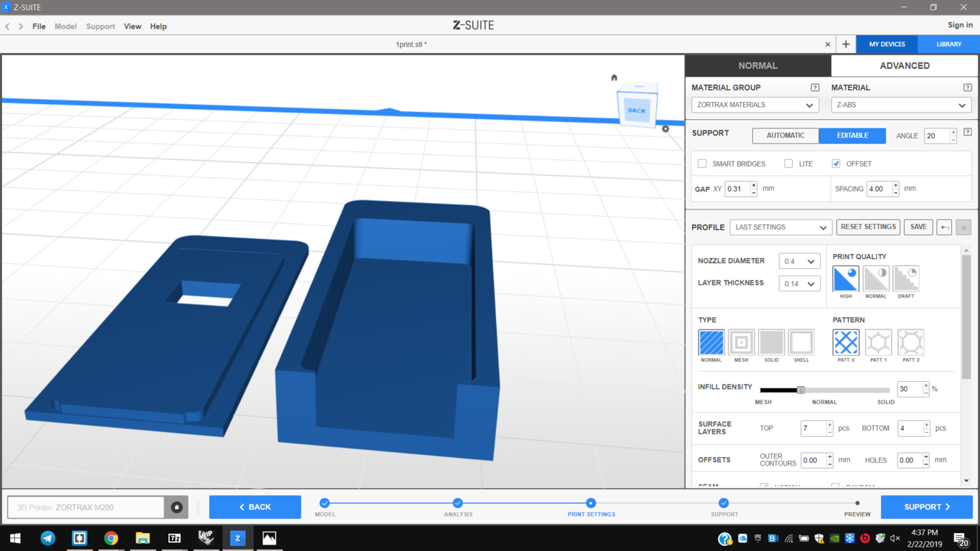The width and height of the screenshot is (980, 551).
Task: Open the Material Group dropdown
Action: tap(755, 105)
